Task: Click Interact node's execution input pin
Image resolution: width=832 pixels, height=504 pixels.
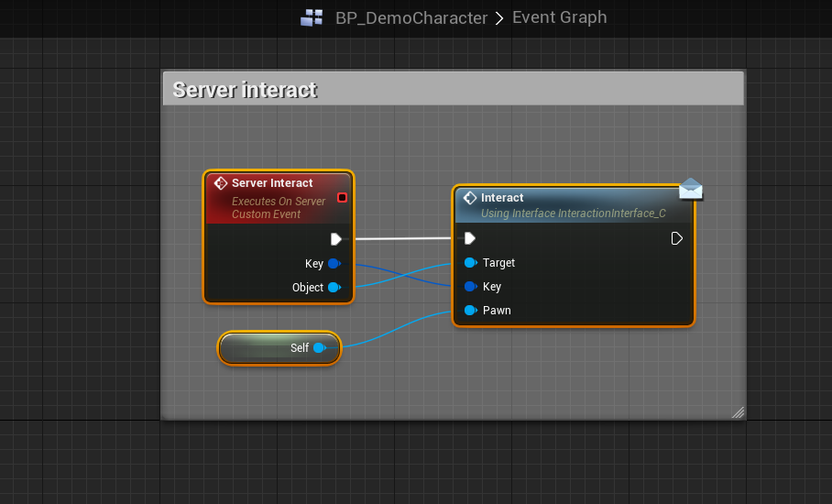Action: 469,238
